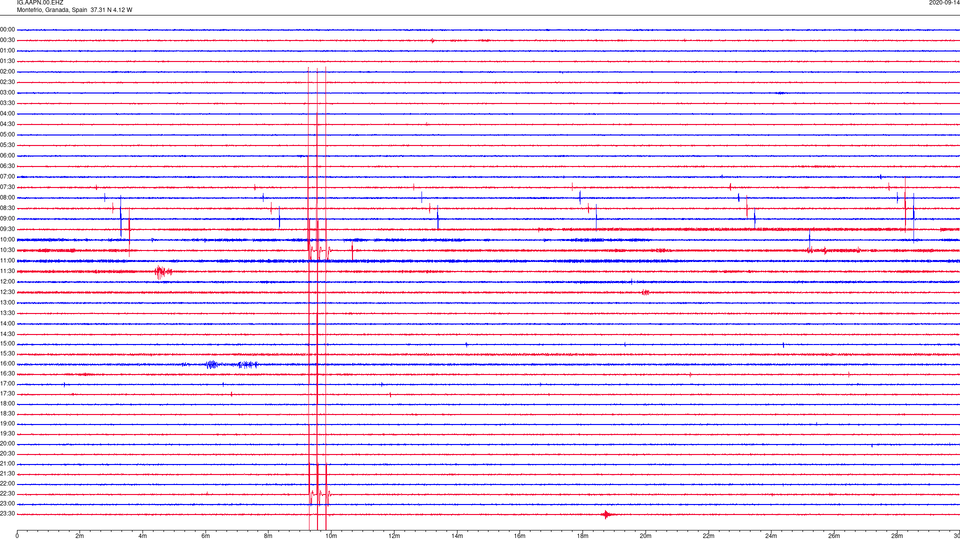The width and height of the screenshot is (960, 540).
Task: Select the 15:30 time label
Action: click(x=7, y=354)
